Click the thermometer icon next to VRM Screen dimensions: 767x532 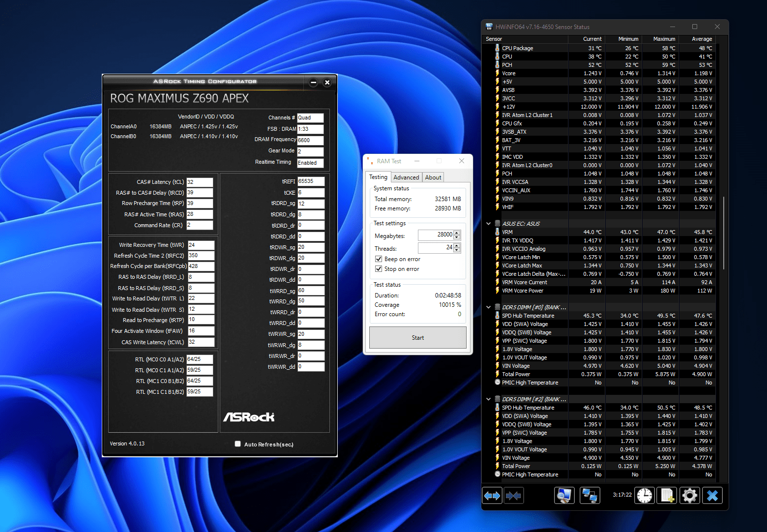(498, 232)
